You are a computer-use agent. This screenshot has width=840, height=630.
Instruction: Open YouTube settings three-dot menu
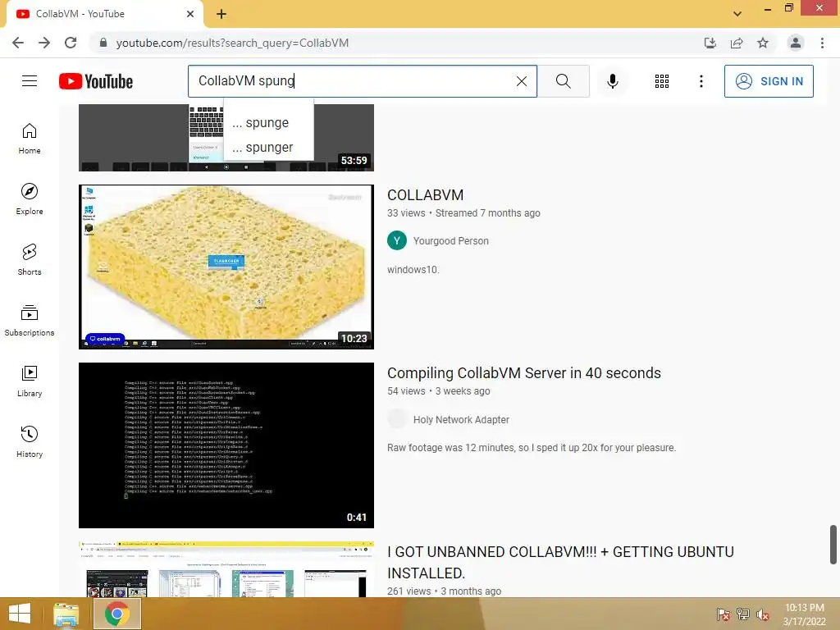[701, 81]
